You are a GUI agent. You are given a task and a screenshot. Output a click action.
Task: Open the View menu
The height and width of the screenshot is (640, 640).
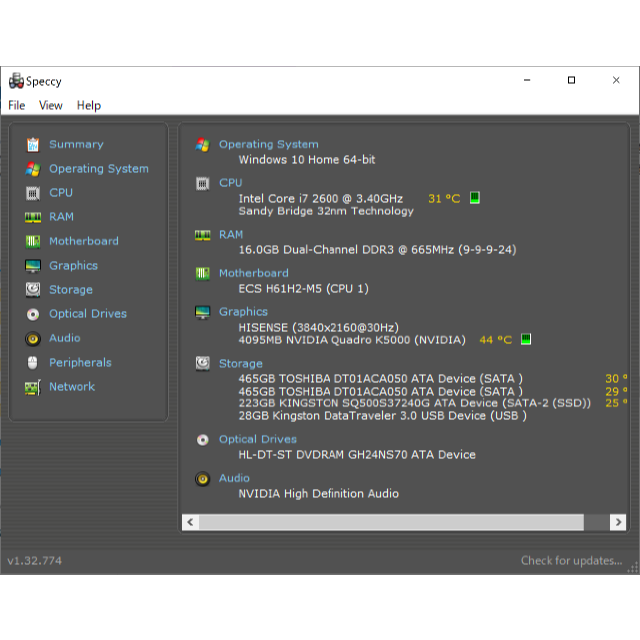click(51, 105)
